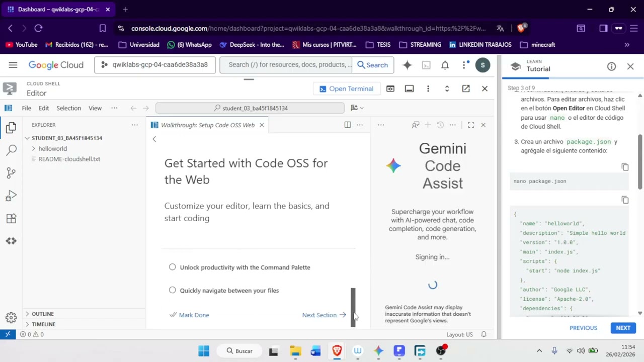Activate Cloud Shell icon in header
The image size is (644, 362).
pos(426,65)
